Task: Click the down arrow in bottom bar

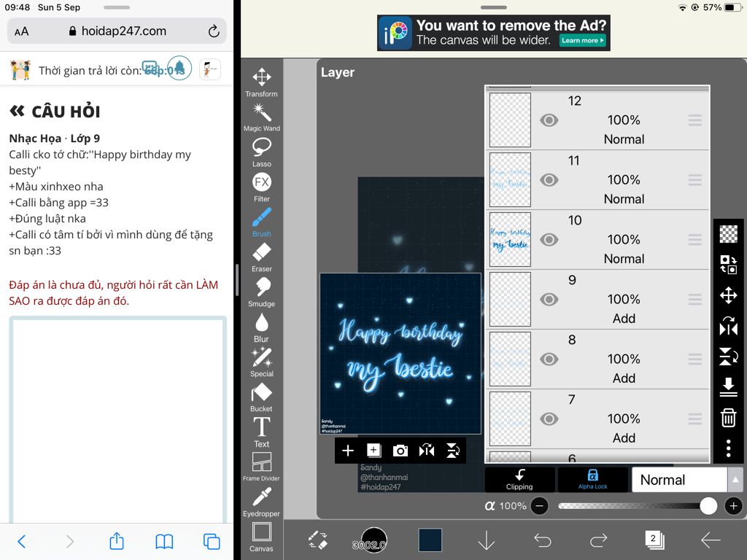Action: (x=487, y=540)
